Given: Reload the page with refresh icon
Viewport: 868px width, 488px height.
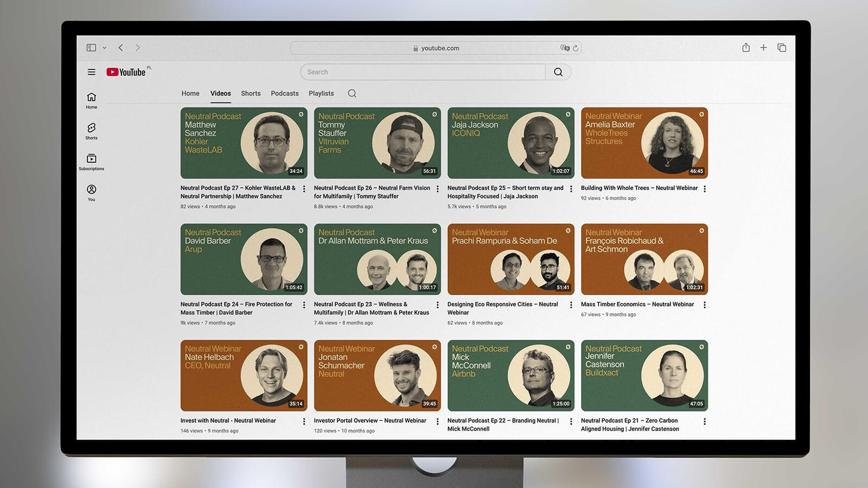Looking at the screenshot, I should click(x=576, y=48).
